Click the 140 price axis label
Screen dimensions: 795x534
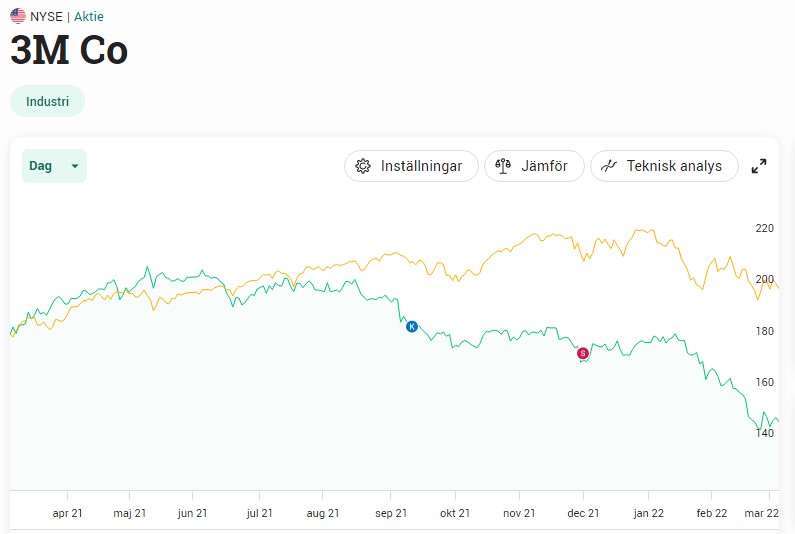(765, 433)
